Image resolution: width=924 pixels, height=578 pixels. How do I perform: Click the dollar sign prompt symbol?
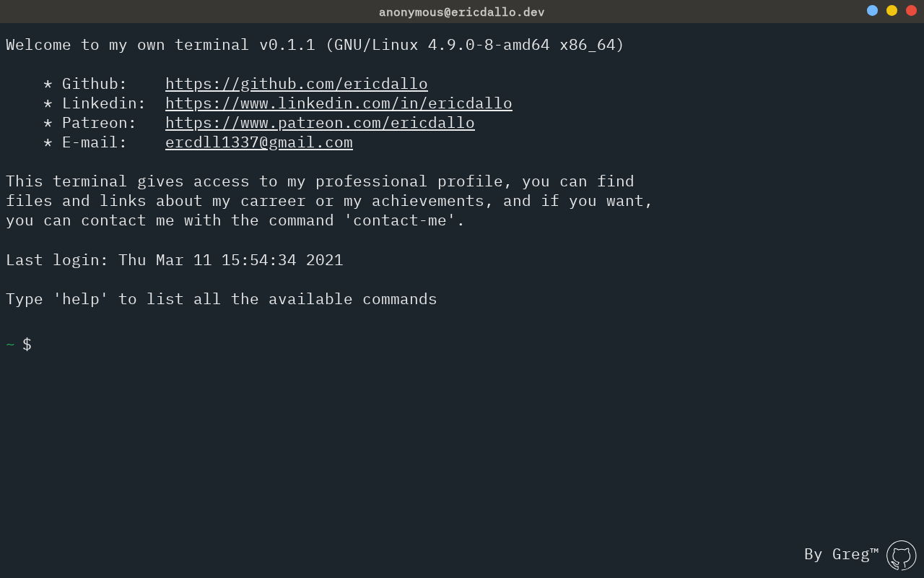pos(27,345)
